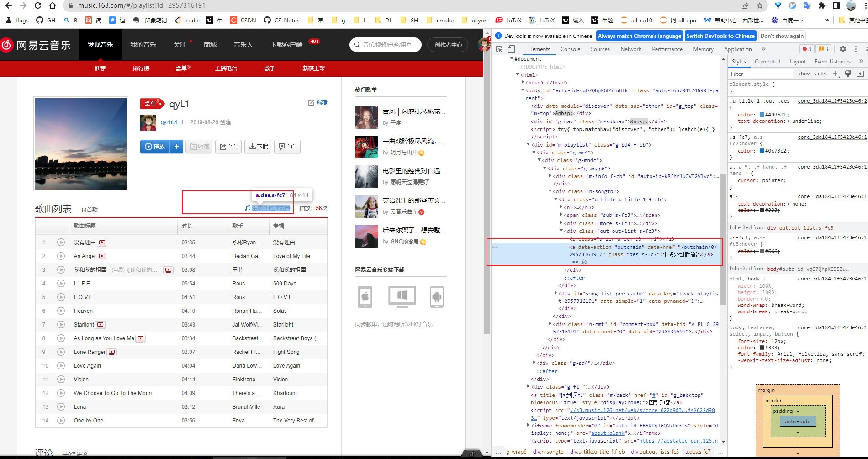868x459 pixels.
Task: Open DevTools settings gear
Action: tap(843, 49)
